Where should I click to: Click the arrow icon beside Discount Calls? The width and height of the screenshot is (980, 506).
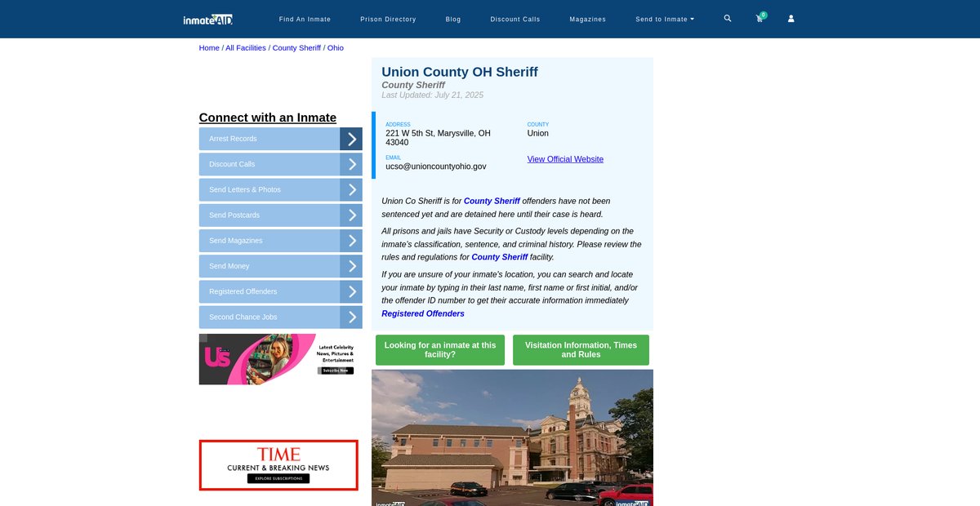351,164
